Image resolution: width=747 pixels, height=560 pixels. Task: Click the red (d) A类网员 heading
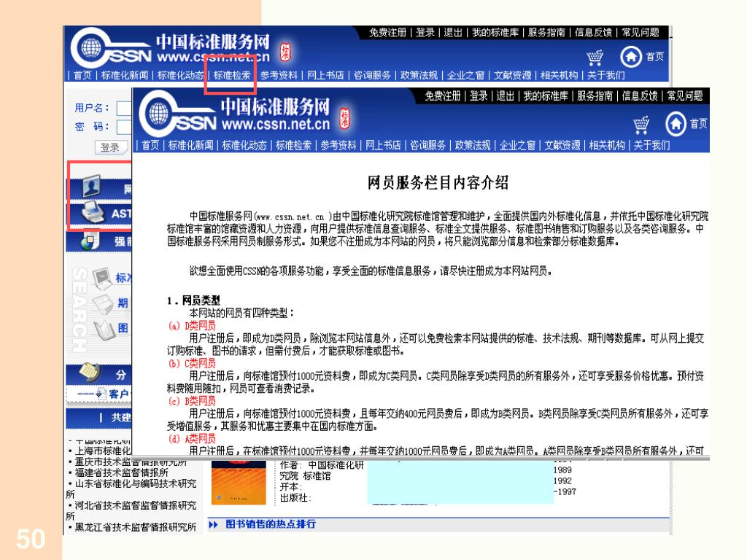tap(192, 438)
